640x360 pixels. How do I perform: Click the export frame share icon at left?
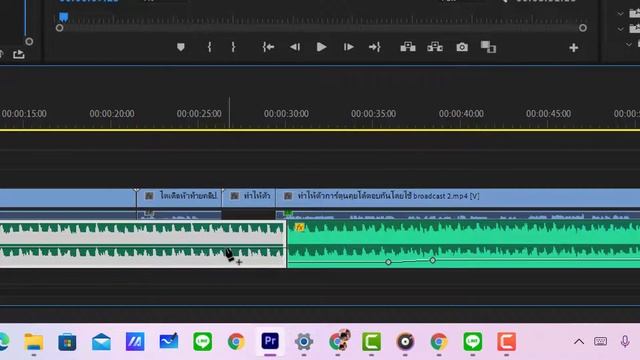(19, 54)
